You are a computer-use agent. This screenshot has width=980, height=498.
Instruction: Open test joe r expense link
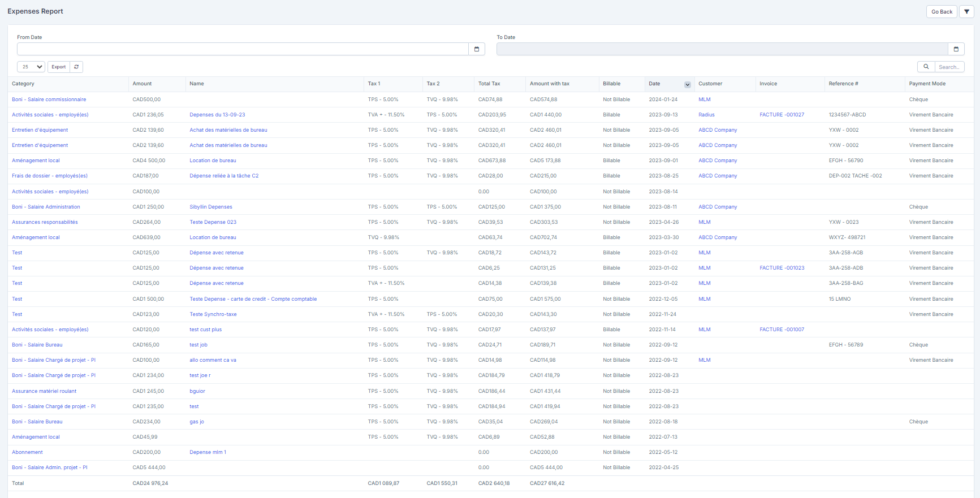tap(200, 375)
